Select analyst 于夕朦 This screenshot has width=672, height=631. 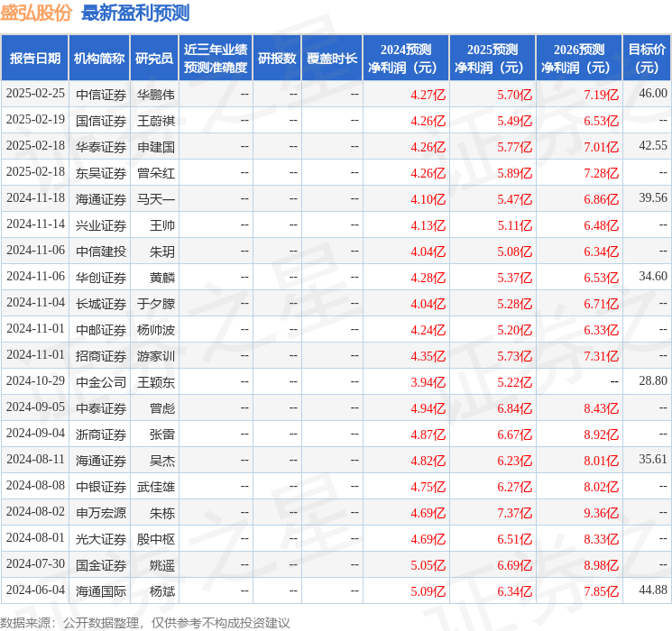pos(155,303)
